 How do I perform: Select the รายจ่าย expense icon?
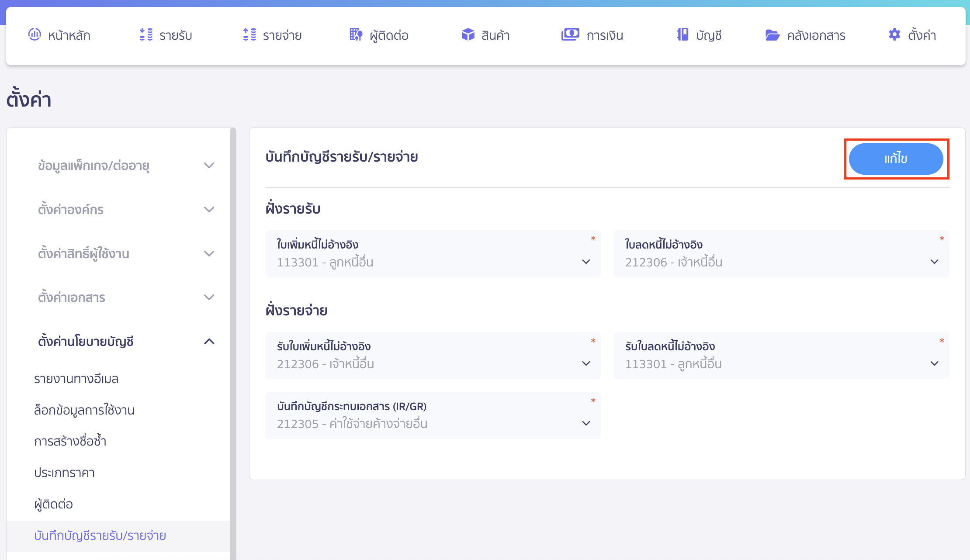point(249,35)
